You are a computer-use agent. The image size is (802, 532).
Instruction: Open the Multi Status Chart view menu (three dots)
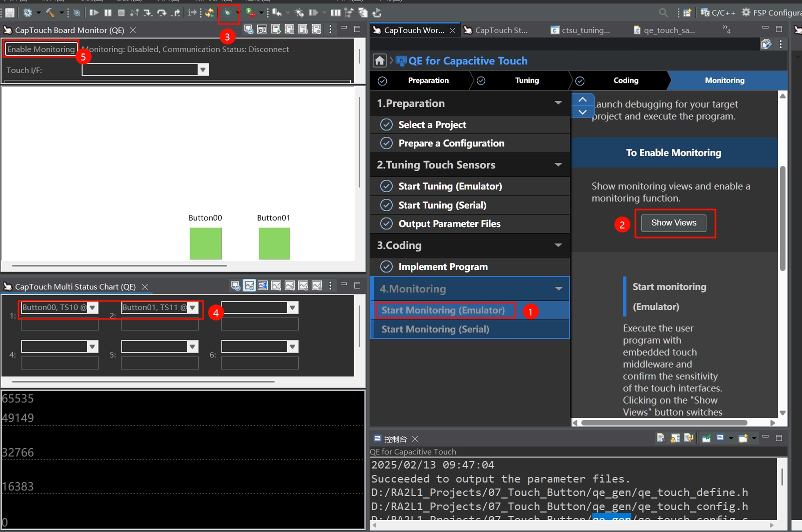pyautogui.click(x=330, y=285)
